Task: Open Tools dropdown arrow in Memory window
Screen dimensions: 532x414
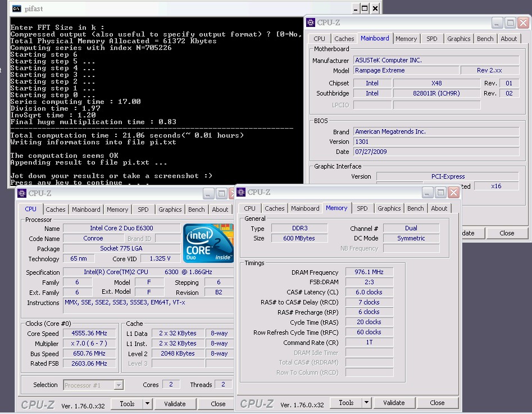Action: [x=366, y=402]
